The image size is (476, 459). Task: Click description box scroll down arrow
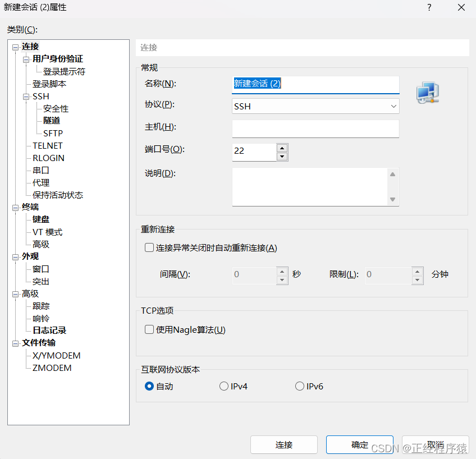coord(392,199)
